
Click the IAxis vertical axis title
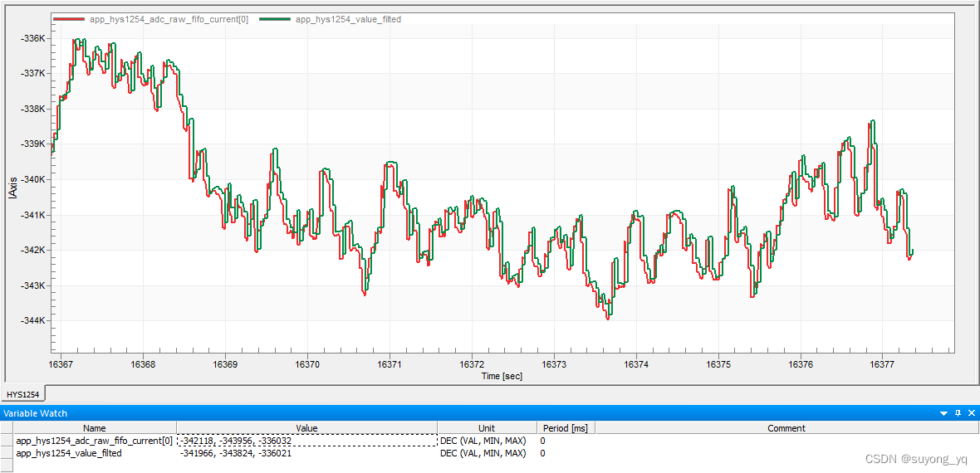click(13, 190)
